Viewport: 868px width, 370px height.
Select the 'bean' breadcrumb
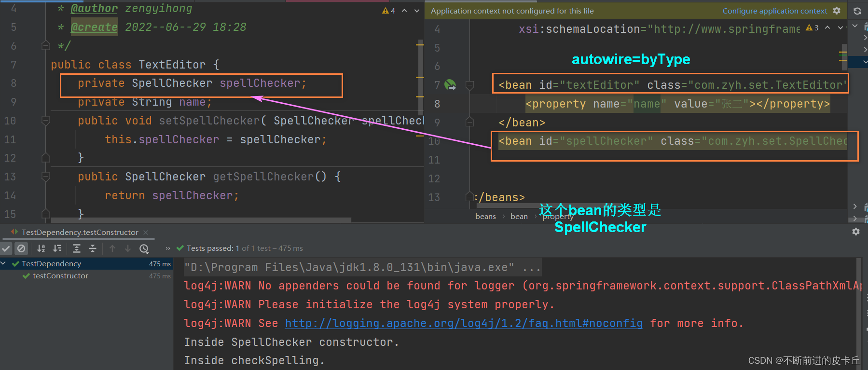519,216
